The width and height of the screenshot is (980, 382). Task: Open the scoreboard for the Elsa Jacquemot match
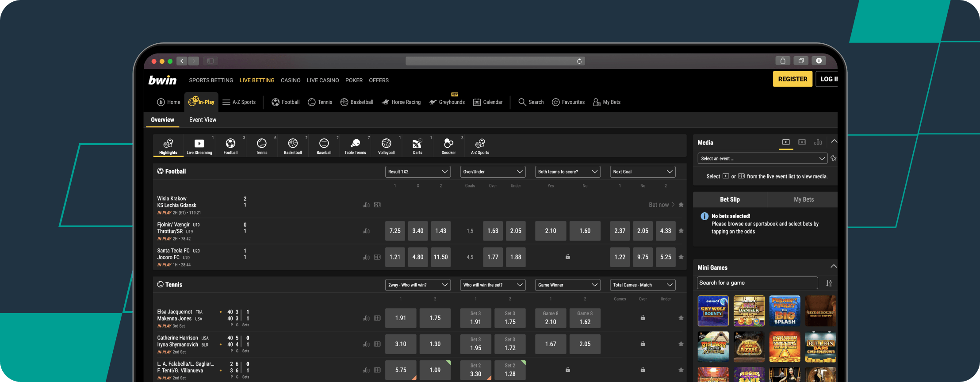pos(377,318)
